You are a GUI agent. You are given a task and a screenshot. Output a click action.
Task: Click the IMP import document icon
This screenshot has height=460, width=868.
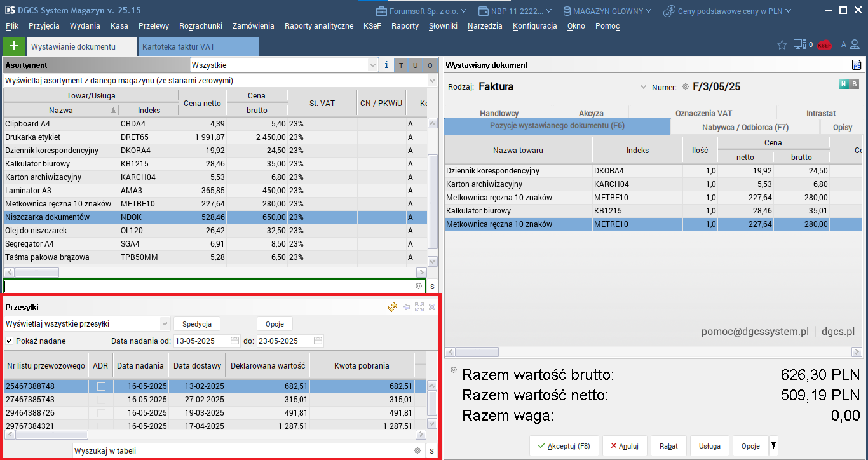point(856,65)
